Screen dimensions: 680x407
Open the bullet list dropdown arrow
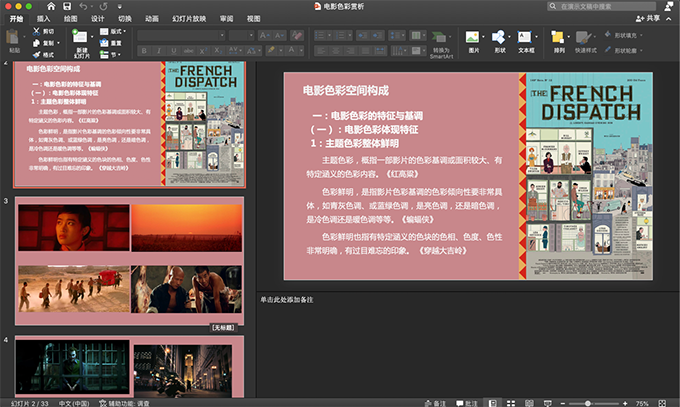tap(329, 35)
